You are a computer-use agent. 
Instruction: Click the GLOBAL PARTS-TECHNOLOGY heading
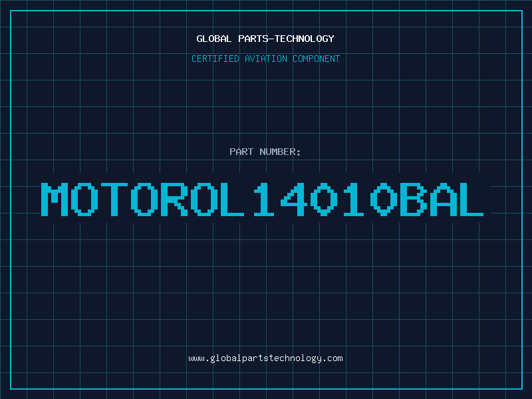pyautogui.click(x=265, y=39)
